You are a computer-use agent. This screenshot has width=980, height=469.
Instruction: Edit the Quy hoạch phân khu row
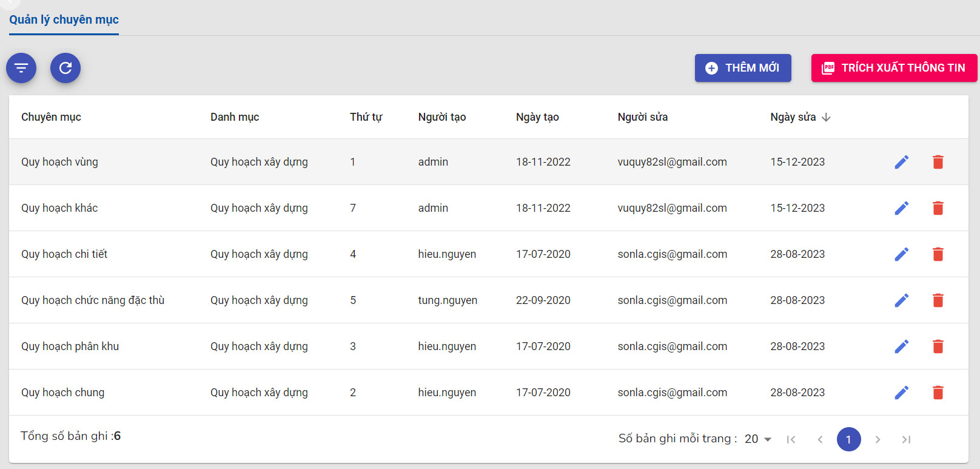tap(902, 346)
